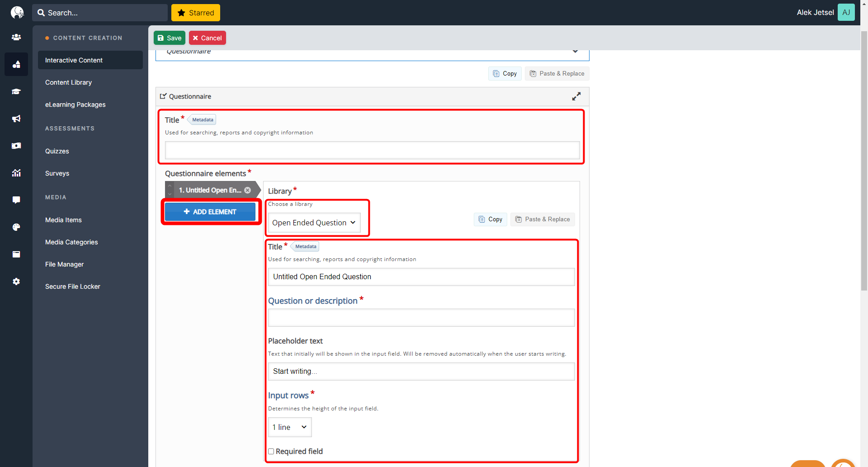Click the question Title Metadata tag
The width and height of the screenshot is (868, 467).
coord(305,247)
